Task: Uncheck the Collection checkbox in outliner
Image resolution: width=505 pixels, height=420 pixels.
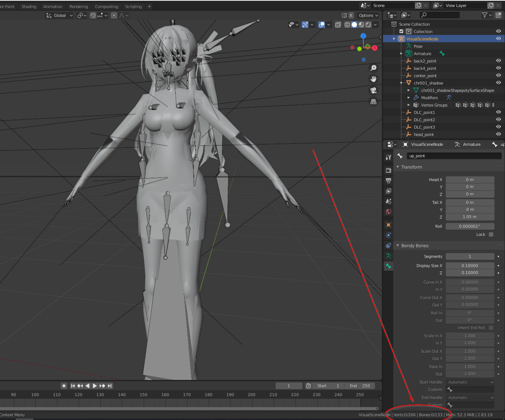Action: tap(402, 31)
